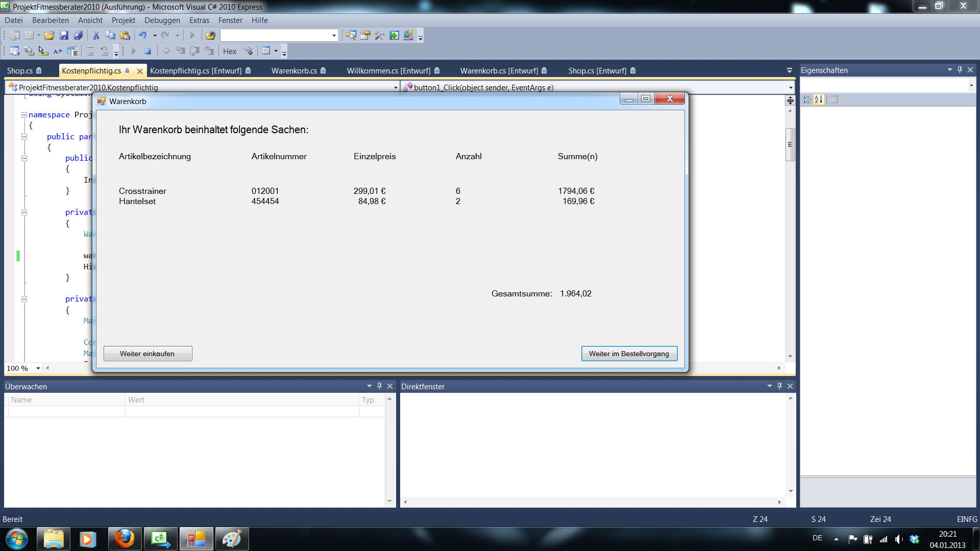Click the Cut scissors icon

[96, 36]
